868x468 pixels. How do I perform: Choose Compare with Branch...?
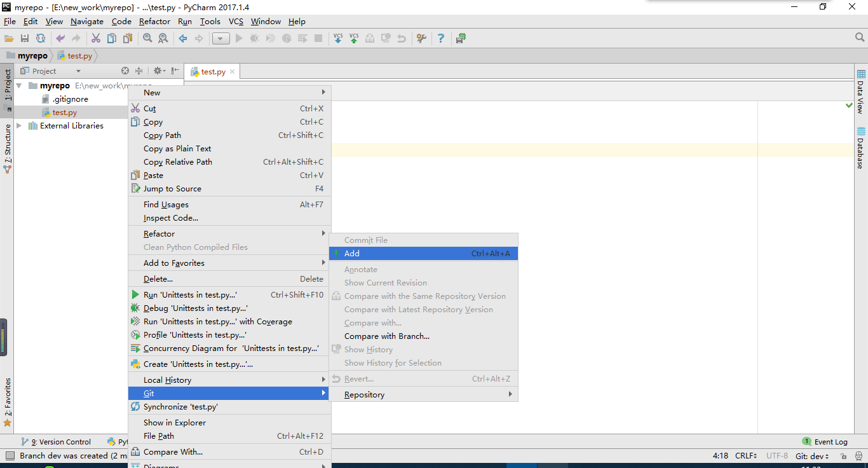tap(424, 336)
